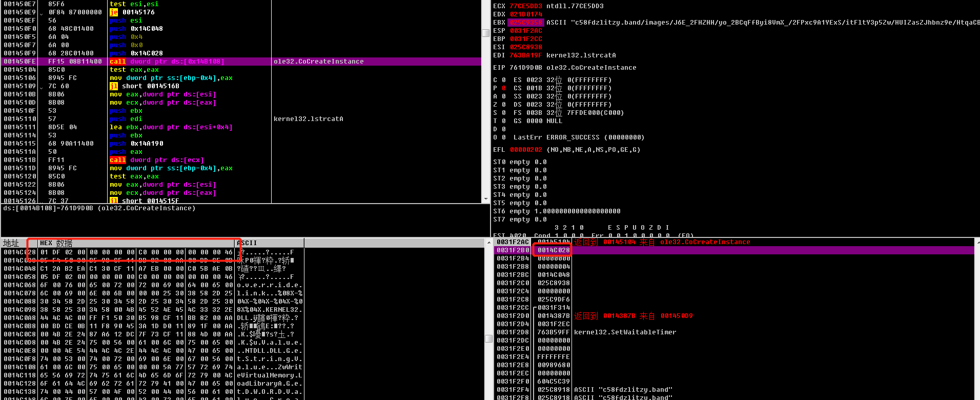
Task: Select stack row with kernel32.SetWaitableTimer
Action: (x=734, y=332)
